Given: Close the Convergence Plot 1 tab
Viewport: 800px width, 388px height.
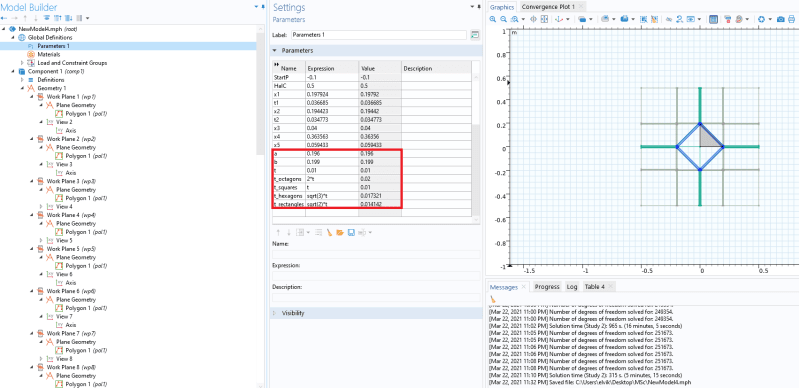Looking at the screenshot, I should pyautogui.click(x=581, y=7).
